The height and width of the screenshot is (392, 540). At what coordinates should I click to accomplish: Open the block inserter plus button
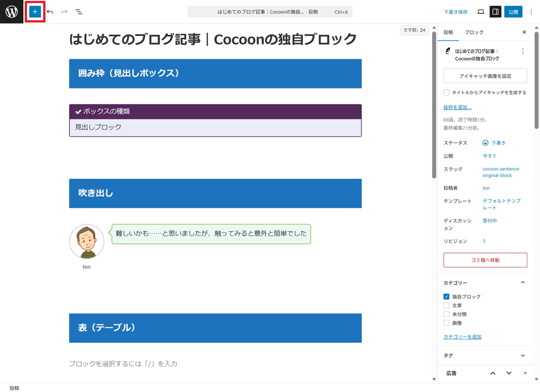click(35, 12)
